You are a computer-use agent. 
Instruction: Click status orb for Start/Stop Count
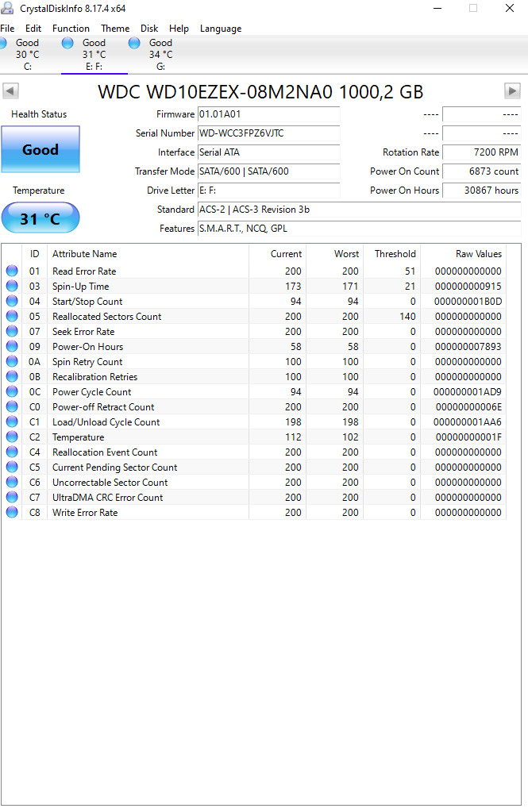[12, 301]
